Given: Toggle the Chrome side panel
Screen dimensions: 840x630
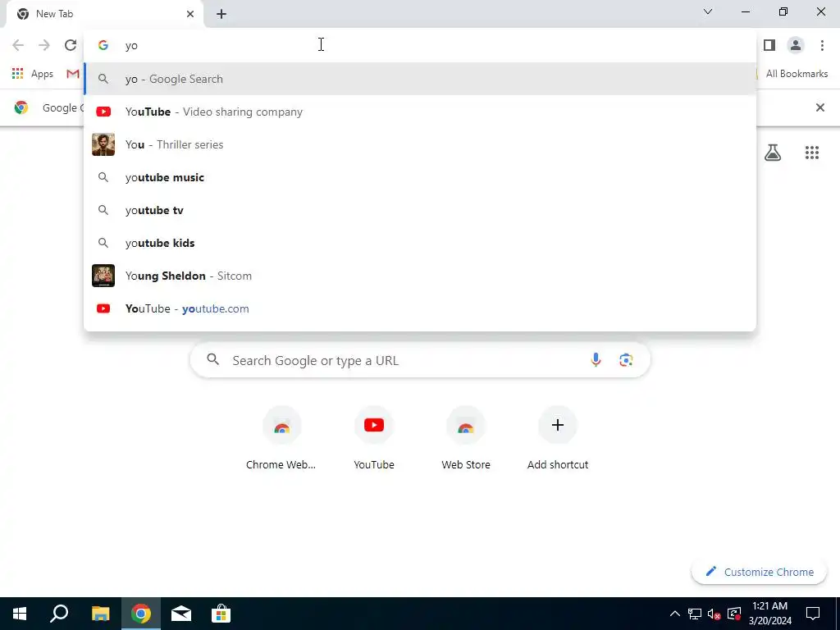Looking at the screenshot, I should [769, 46].
